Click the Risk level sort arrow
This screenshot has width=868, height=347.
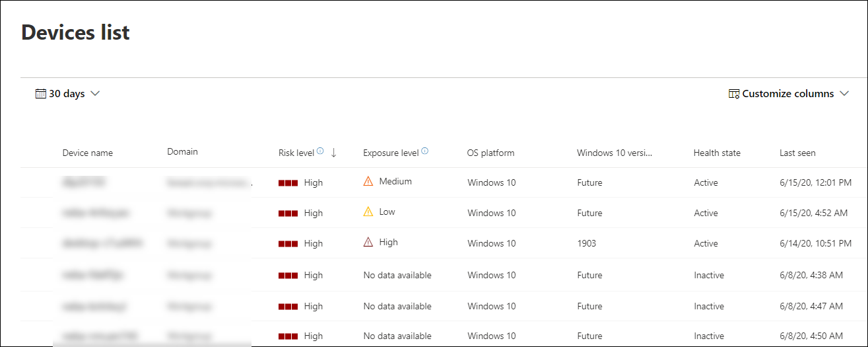point(333,153)
